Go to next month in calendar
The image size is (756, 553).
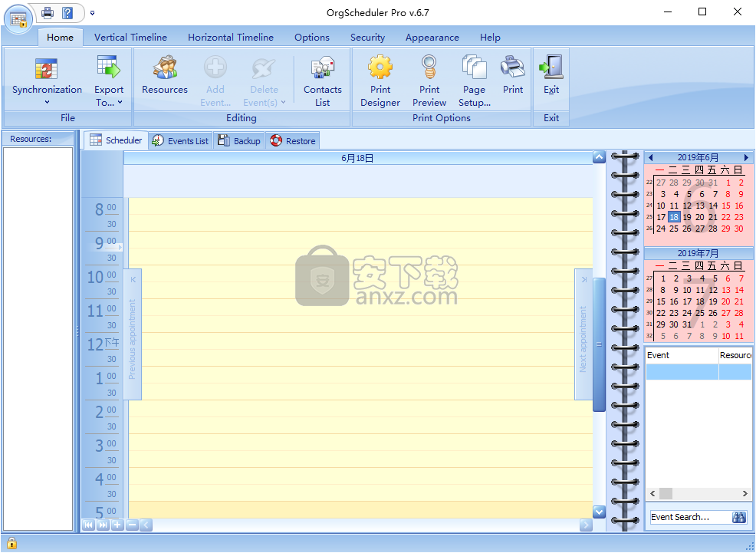click(x=746, y=158)
